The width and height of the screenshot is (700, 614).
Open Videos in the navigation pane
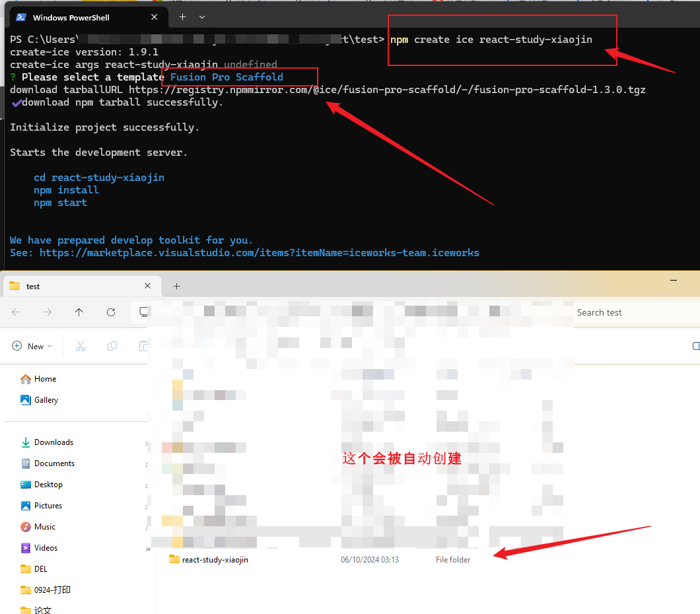(46, 548)
